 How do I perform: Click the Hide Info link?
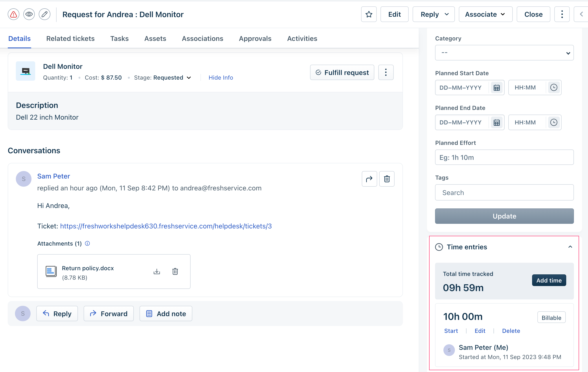tap(221, 78)
